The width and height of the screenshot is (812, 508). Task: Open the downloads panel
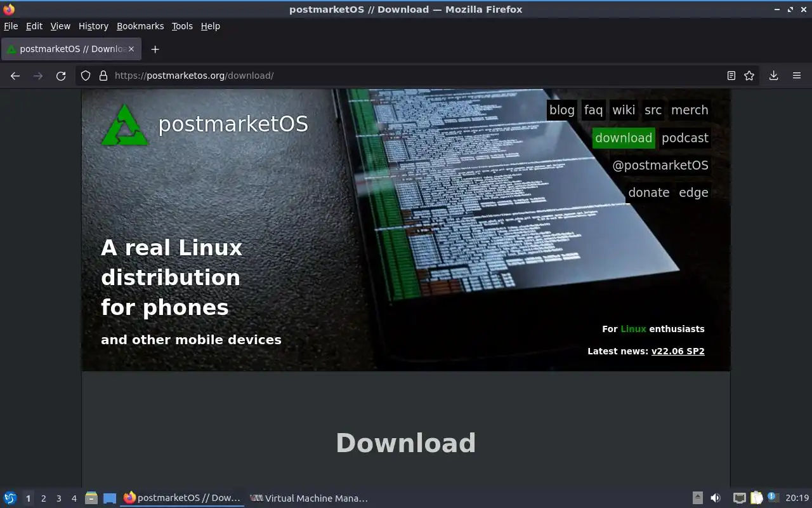tap(774, 76)
